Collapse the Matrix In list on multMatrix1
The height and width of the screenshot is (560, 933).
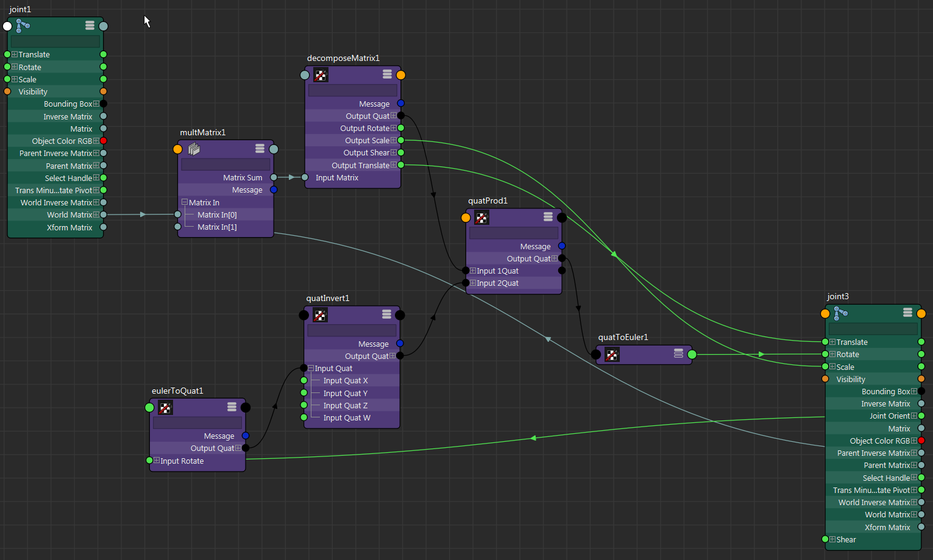185,202
